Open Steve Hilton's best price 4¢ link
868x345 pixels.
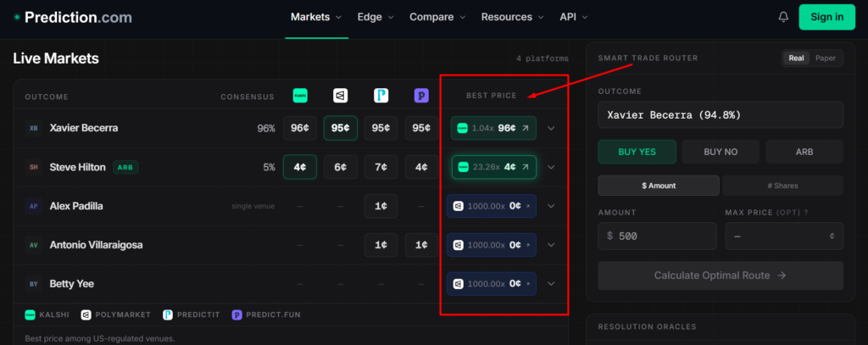tap(493, 167)
